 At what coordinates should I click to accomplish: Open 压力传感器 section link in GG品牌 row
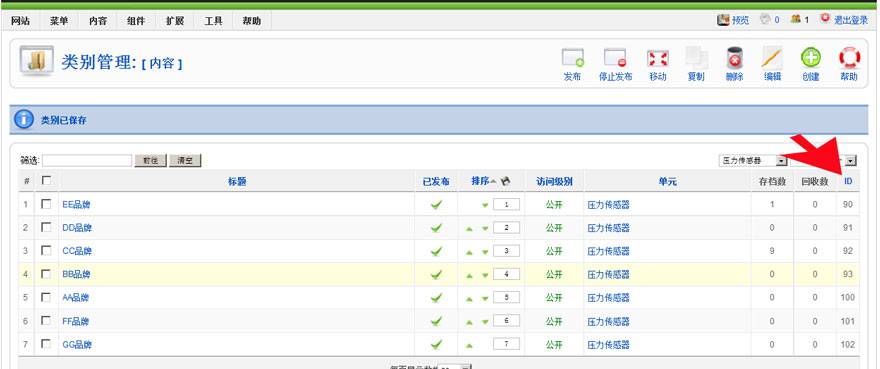pos(609,344)
